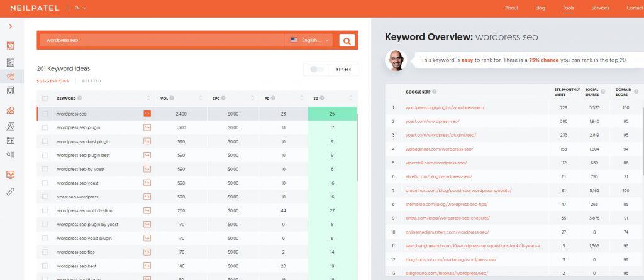Screen dimensions: 644x280
Task: Click the info icon beside GOOGLE SERP header
Action: (435, 92)
